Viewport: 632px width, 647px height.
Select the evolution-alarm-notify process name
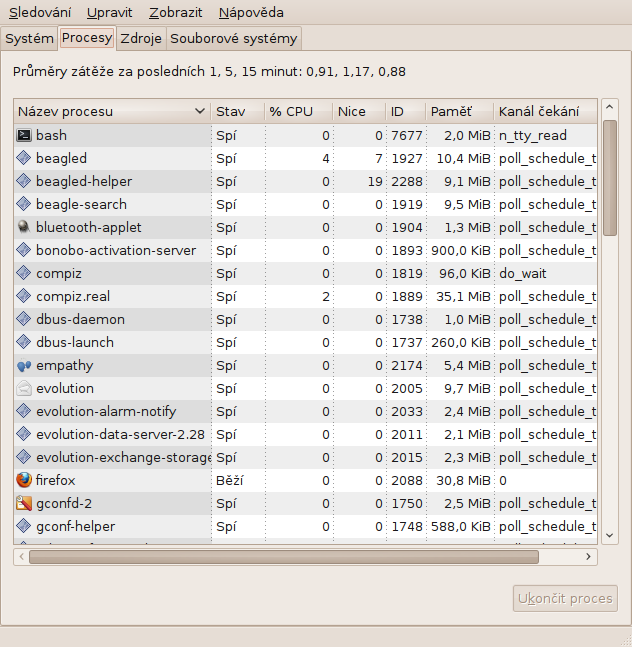[x=106, y=411]
